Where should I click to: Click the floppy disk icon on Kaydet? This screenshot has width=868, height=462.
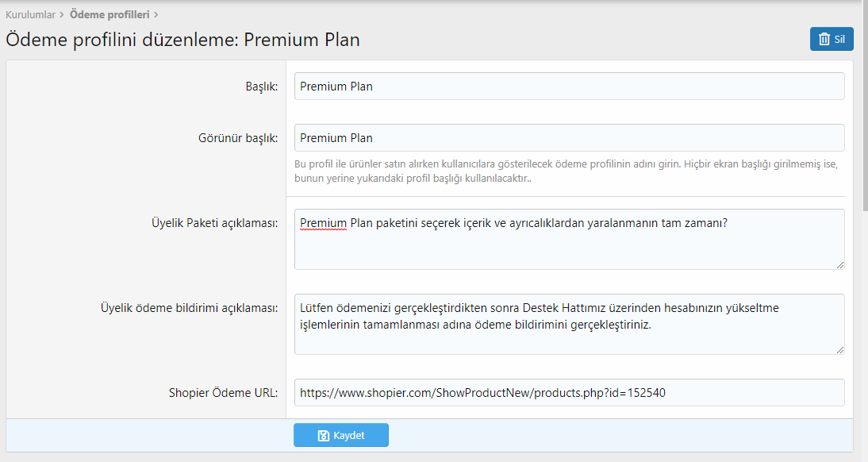tap(323, 436)
